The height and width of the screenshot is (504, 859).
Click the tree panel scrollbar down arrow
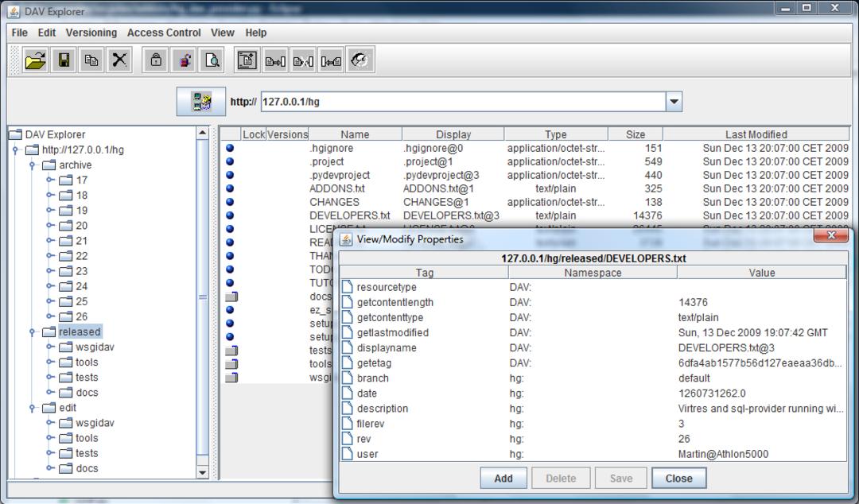202,472
